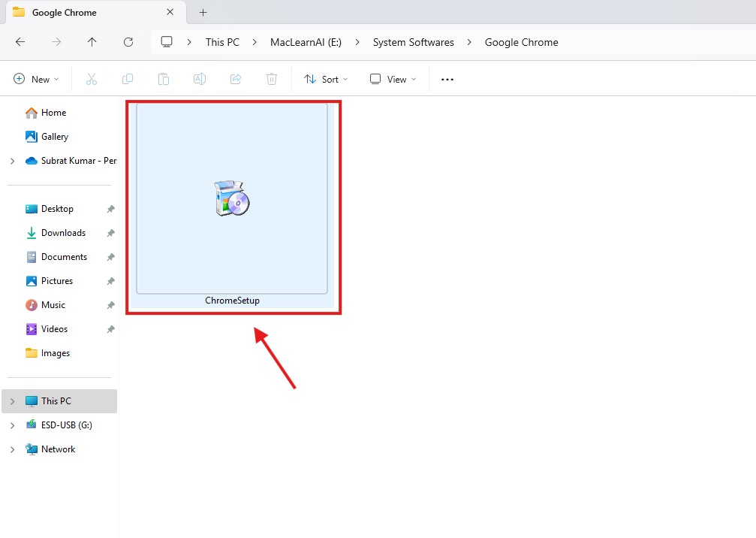Open the See more three-dots menu
Image resolution: width=756 pixels, height=538 pixels.
(x=447, y=79)
